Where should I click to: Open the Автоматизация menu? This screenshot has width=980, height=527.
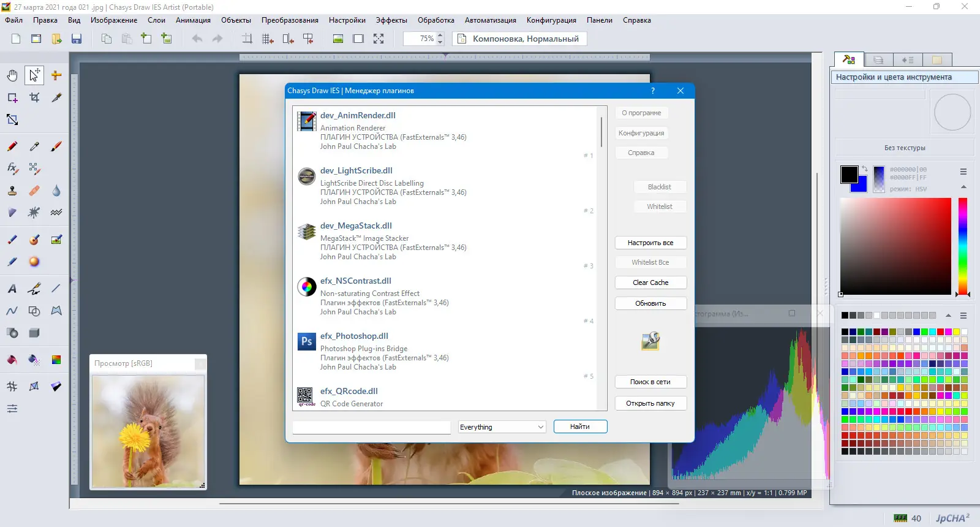click(x=491, y=20)
